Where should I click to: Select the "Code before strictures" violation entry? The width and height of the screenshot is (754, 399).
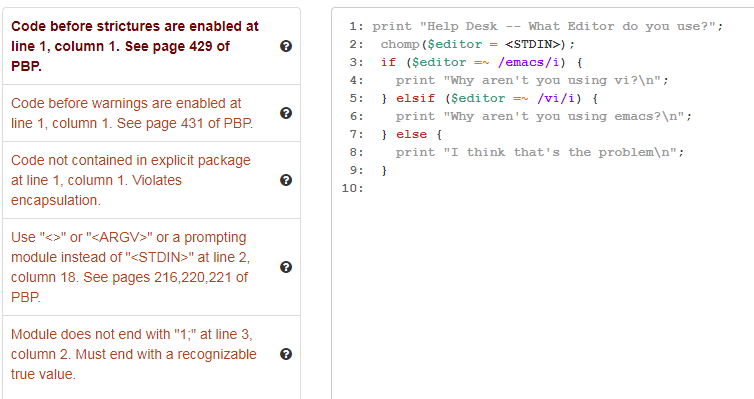151,46
